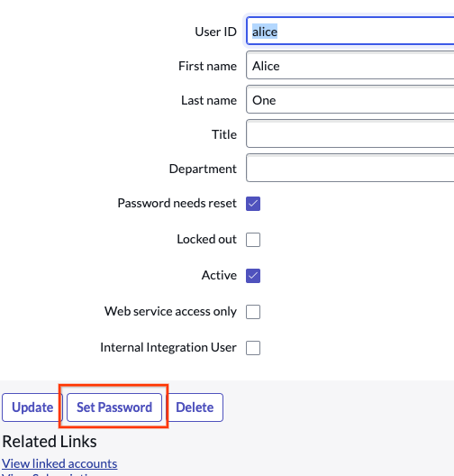Image resolution: width=454 pixels, height=476 pixels.
Task: Click the 'Internal Integration User' label text
Action: click(x=168, y=347)
